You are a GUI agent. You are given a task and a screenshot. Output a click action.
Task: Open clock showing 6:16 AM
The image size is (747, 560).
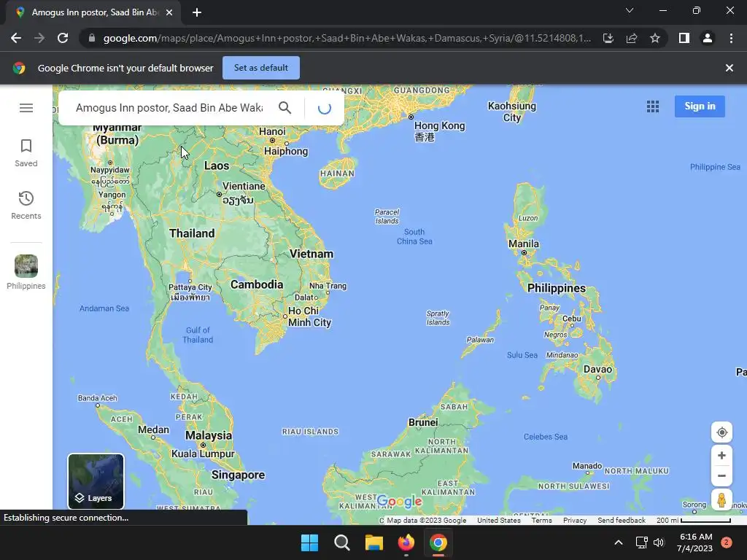pos(695,542)
